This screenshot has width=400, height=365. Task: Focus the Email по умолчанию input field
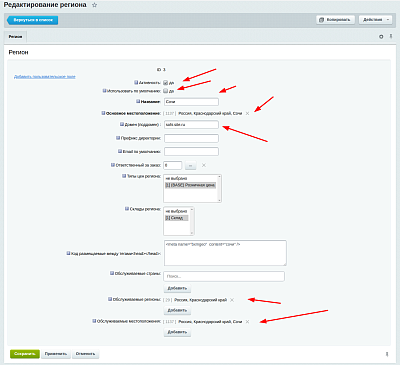click(x=191, y=152)
